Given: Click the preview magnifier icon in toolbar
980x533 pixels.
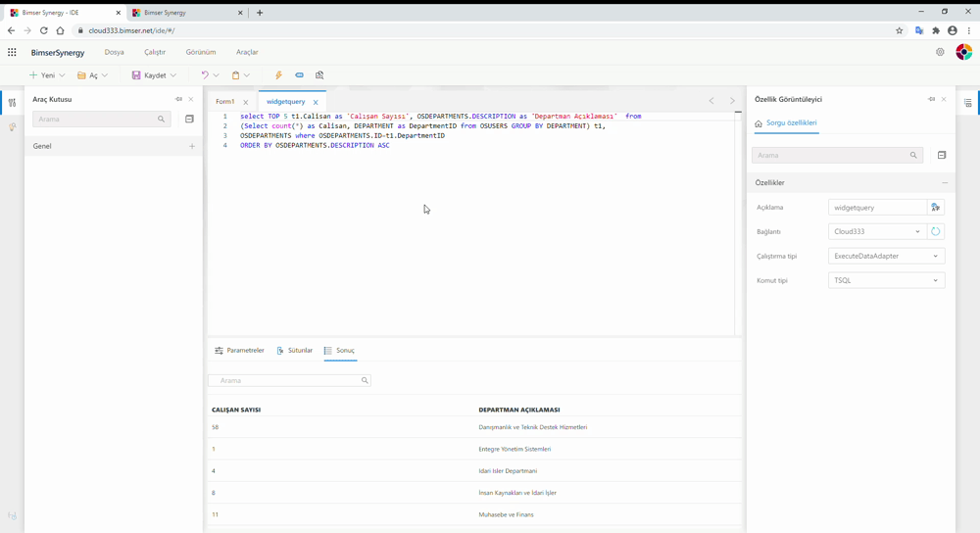Looking at the screenshot, I should tap(319, 75).
